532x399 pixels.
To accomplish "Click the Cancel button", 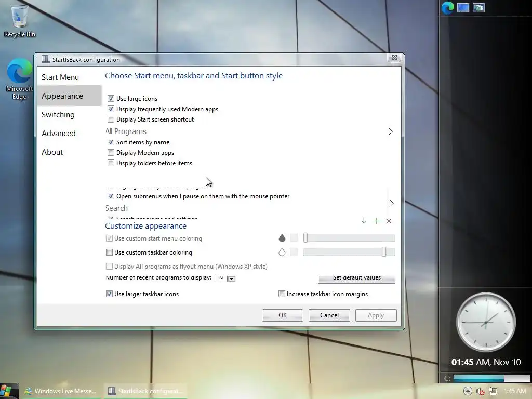I will [329, 315].
